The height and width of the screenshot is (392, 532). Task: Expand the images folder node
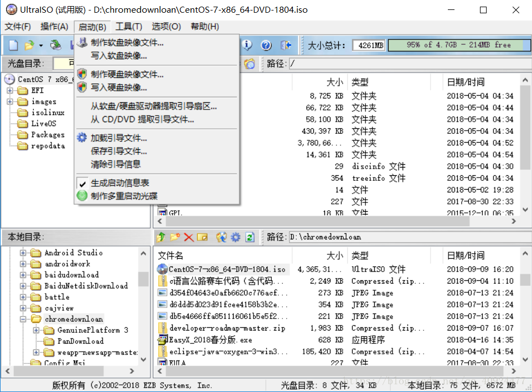(10, 102)
